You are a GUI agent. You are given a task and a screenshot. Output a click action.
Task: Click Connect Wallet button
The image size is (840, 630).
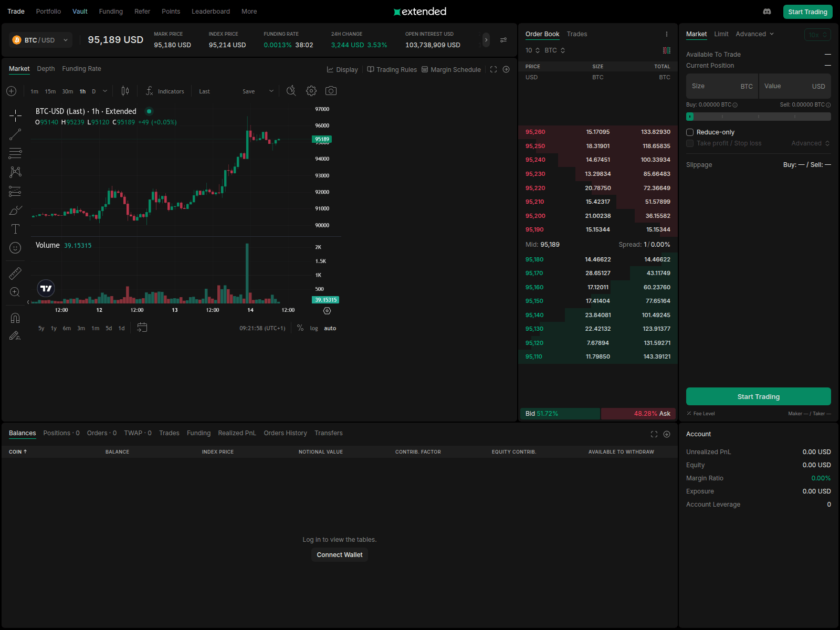point(340,555)
